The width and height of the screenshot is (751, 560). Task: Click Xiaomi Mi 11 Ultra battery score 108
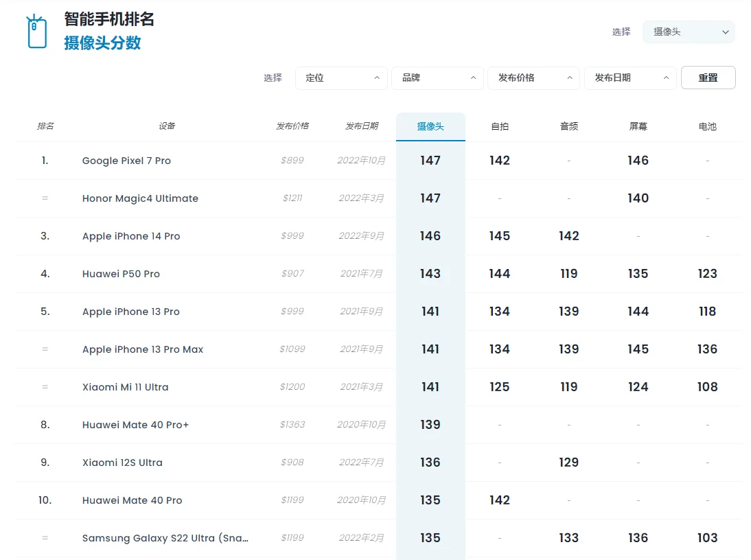click(x=708, y=387)
